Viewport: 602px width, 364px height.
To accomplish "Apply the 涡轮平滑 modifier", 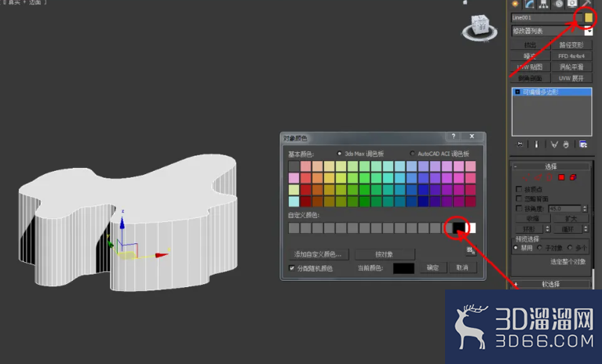I will tap(571, 67).
